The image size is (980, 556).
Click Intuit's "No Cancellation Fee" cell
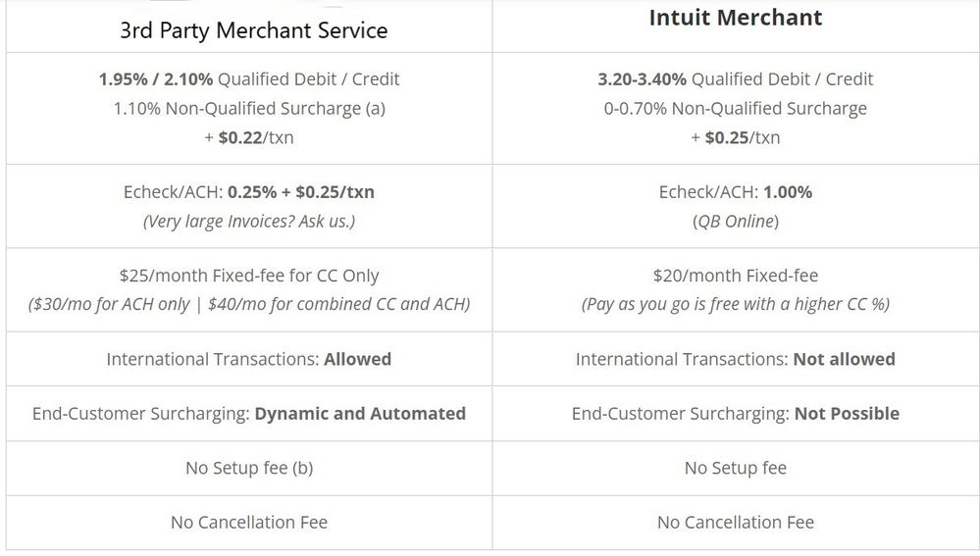point(735,523)
